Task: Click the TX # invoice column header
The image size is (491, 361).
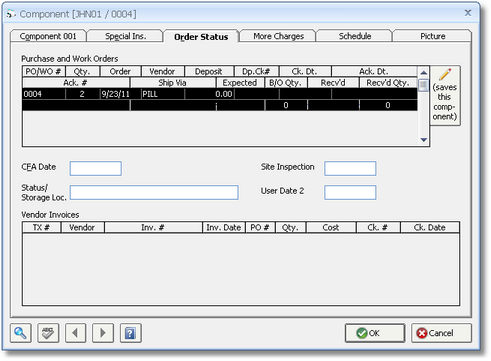Action: [41, 227]
